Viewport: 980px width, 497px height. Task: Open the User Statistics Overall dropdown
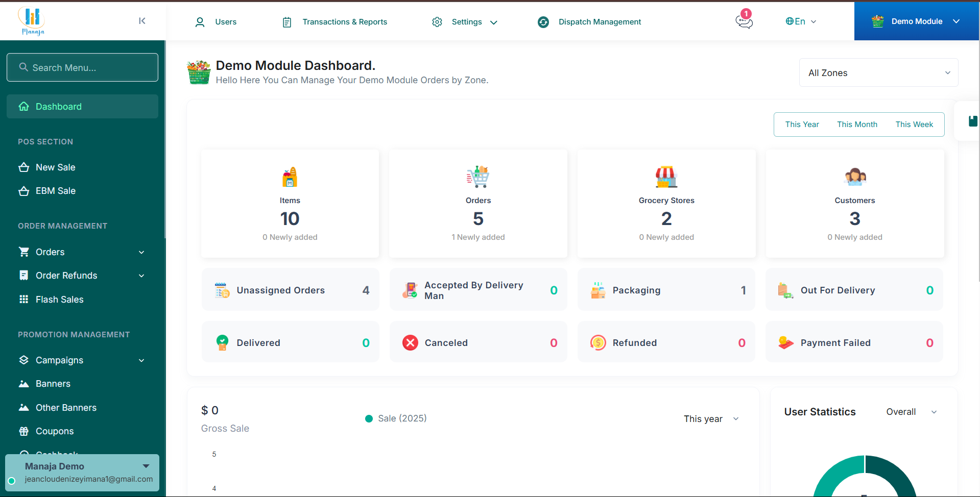tap(912, 412)
